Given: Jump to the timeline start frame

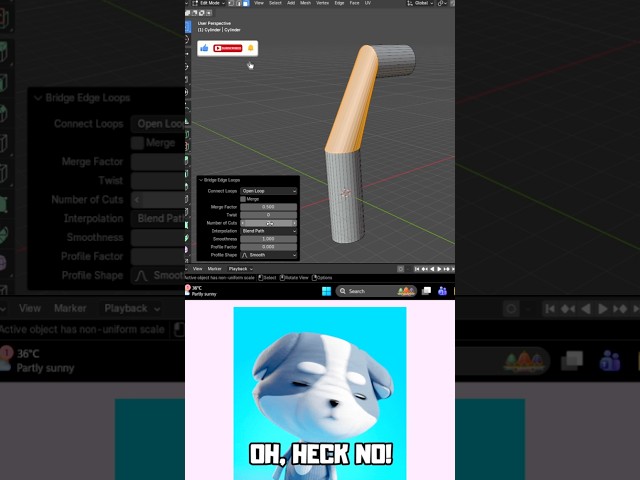Looking at the screenshot, I should pyautogui.click(x=417, y=269).
